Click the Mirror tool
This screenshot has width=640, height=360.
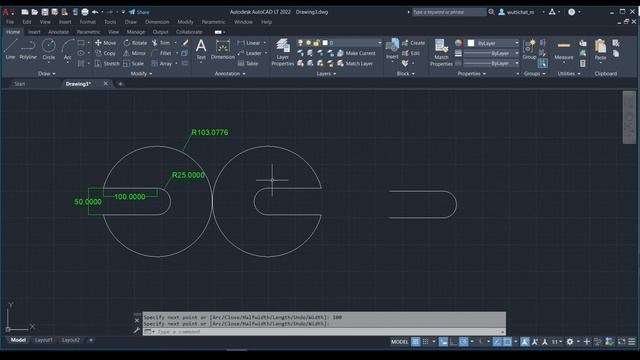(x=134, y=53)
